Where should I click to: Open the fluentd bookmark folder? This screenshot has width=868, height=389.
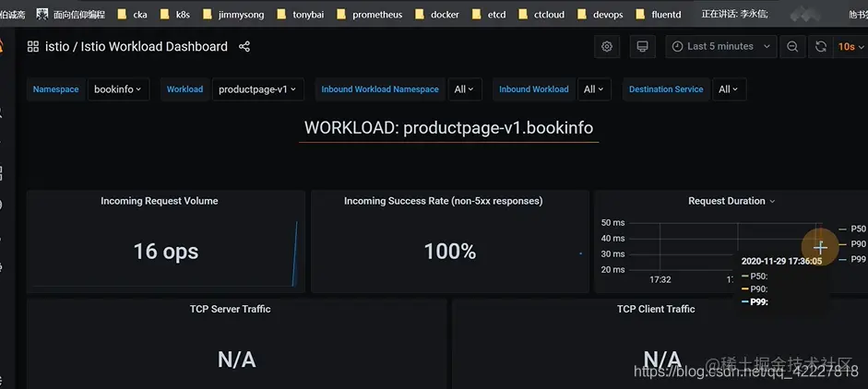pyautogui.click(x=659, y=15)
